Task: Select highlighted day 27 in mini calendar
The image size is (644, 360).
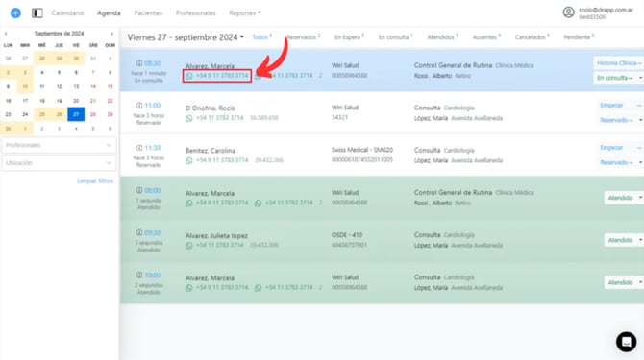Action: (76, 114)
